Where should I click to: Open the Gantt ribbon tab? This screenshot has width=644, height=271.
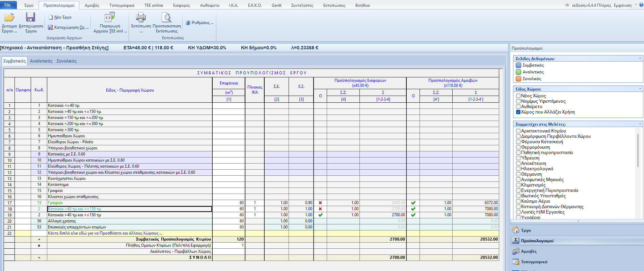276,5
